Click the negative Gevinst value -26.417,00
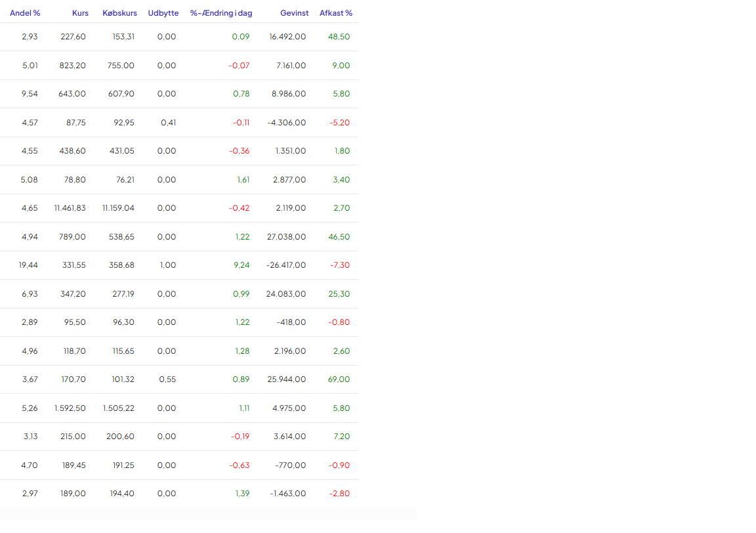The image size is (756, 533). tap(285, 265)
